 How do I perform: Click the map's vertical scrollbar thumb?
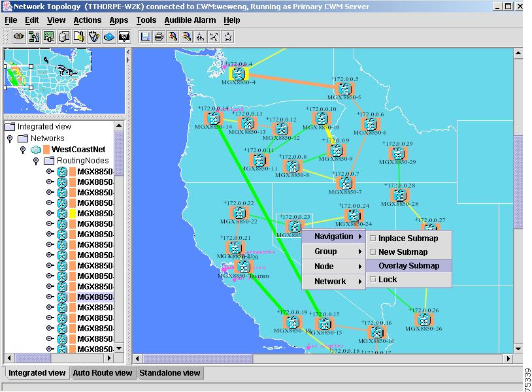518,182
